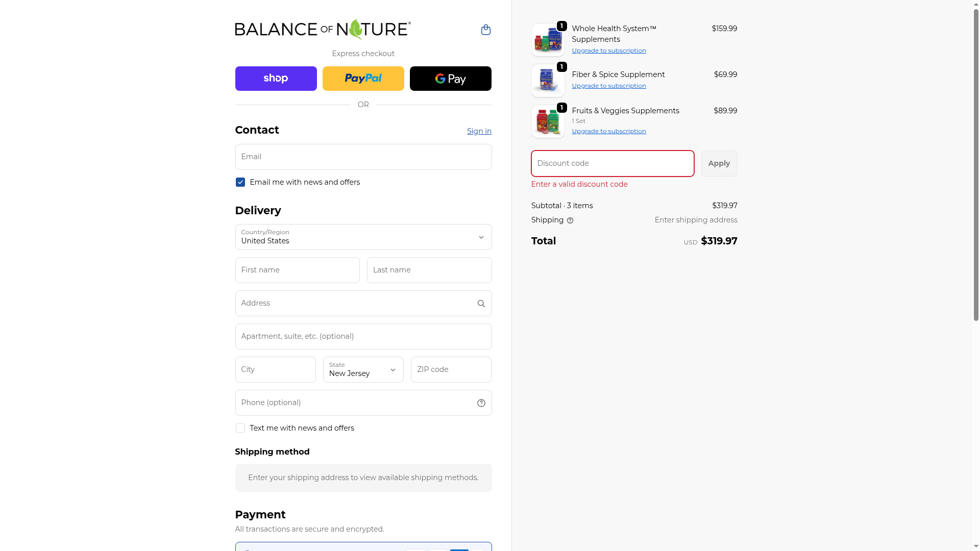Enable Text me with news and offers

[240, 429]
